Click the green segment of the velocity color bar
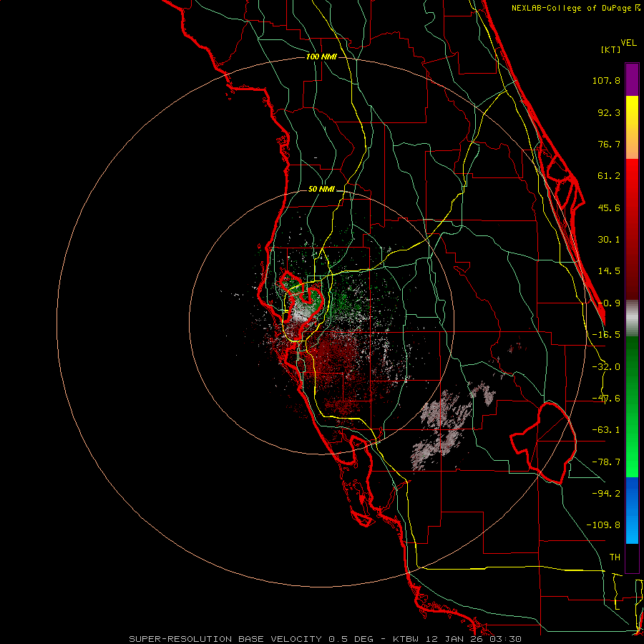644x644 pixels. click(x=632, y=406)
